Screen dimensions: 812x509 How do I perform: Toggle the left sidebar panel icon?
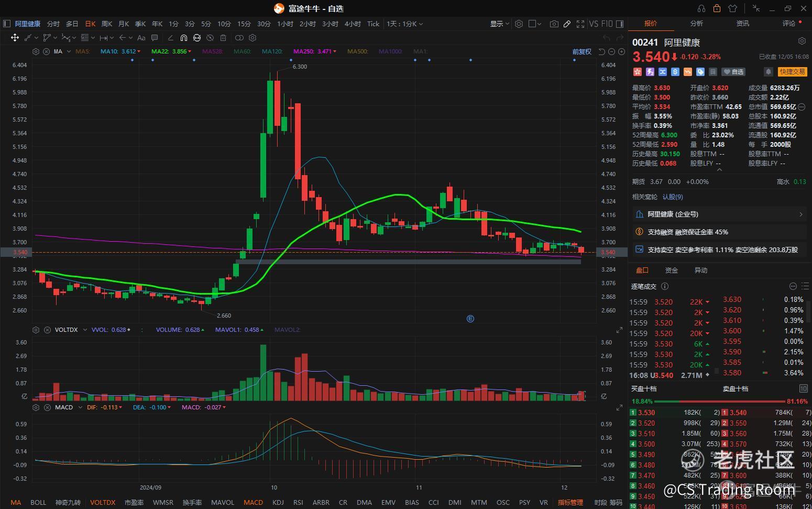point(7,24)
